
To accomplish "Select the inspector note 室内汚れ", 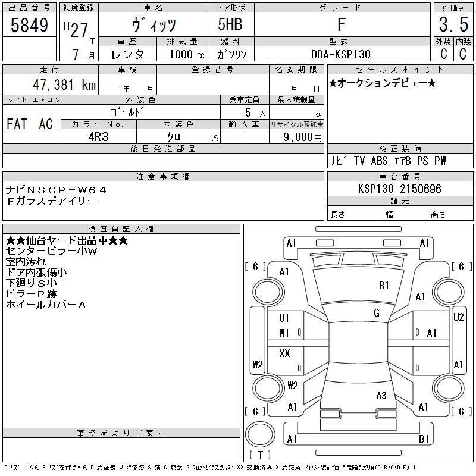I will point(26,262).
